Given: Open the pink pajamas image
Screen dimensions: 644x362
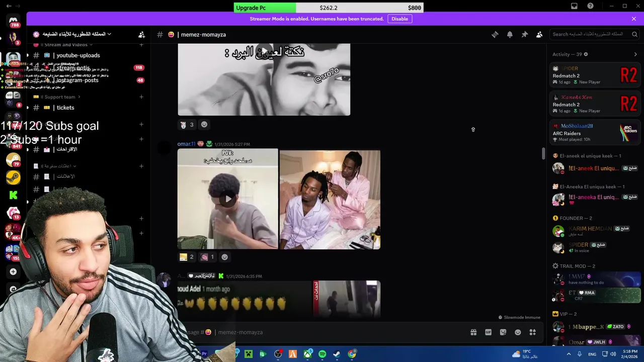Looking at the screenshot, I should [x=330, y=199].
